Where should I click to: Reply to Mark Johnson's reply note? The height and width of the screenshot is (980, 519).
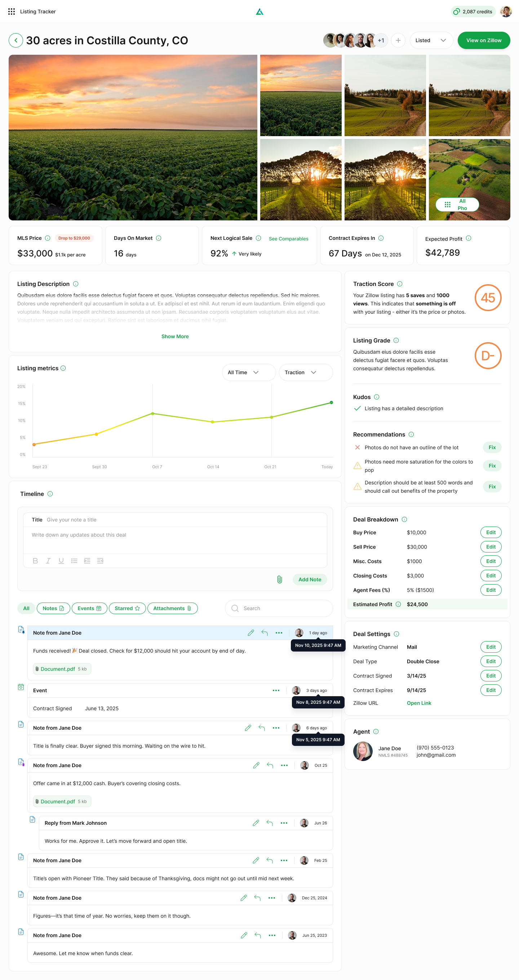tap(270, 823)
